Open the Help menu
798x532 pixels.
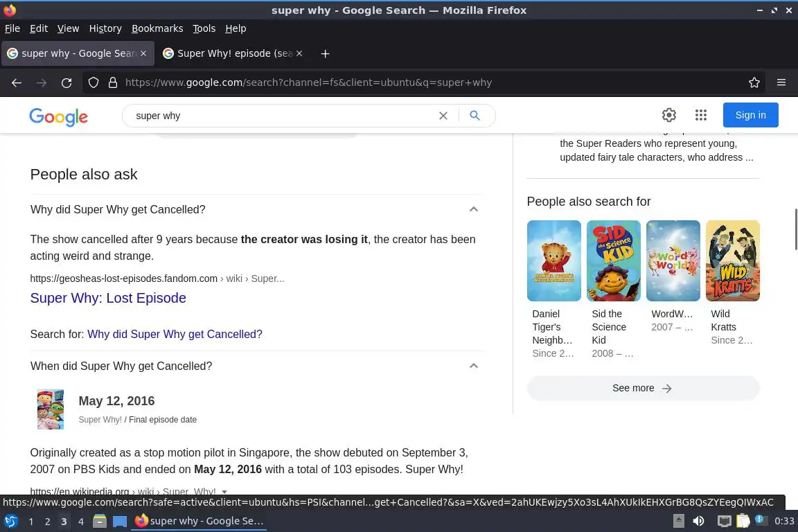pos(236,28)
